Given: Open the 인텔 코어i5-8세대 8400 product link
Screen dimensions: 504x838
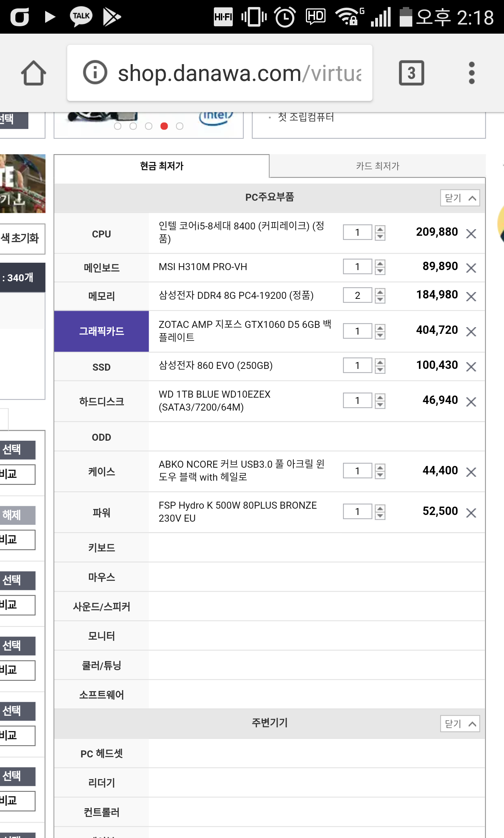Looking at the screenshot, I should pos(241,232).
